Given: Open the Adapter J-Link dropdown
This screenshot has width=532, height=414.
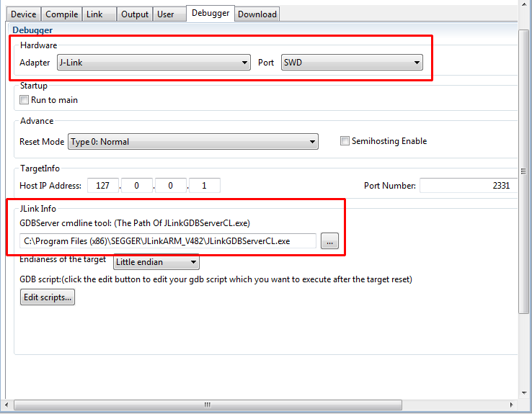Looking at the screenshot, I should pyautogui.click(x=153, y=63).
